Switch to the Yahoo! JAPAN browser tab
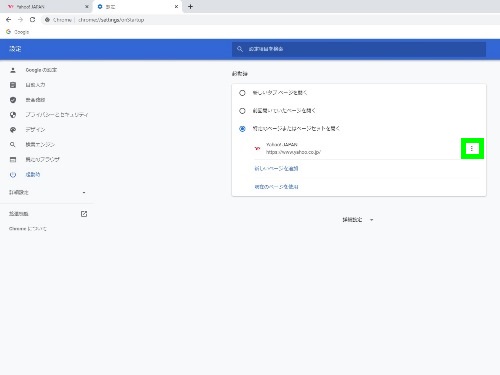 (x=47, y=6)
